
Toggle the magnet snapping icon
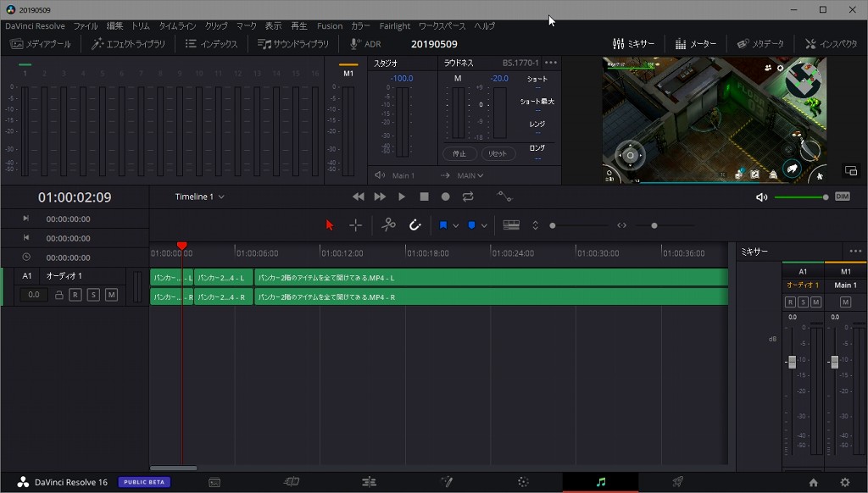click(415, 225)
